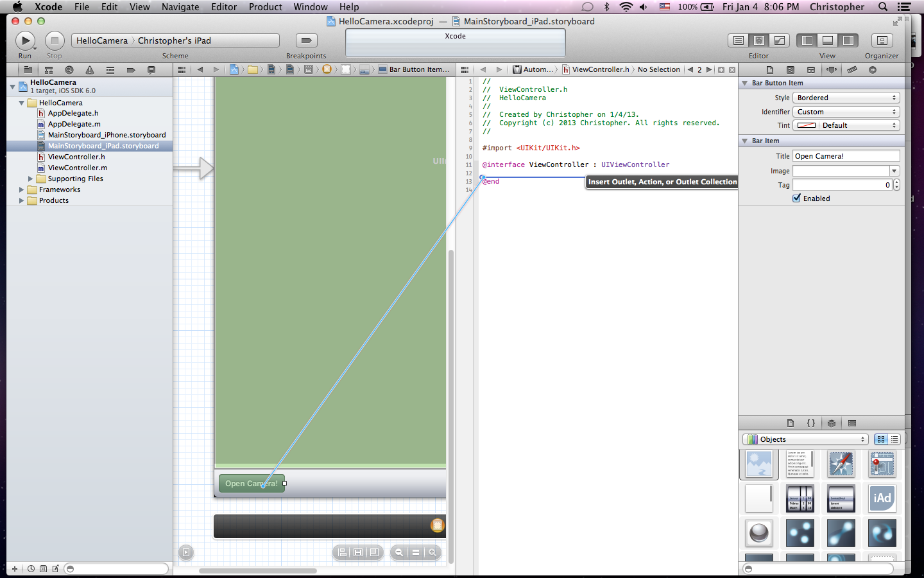Screen dimensions: 924x578
Task: Click the Run button in the toolbar
Action: pyautogui.click(x=25, y=40)
